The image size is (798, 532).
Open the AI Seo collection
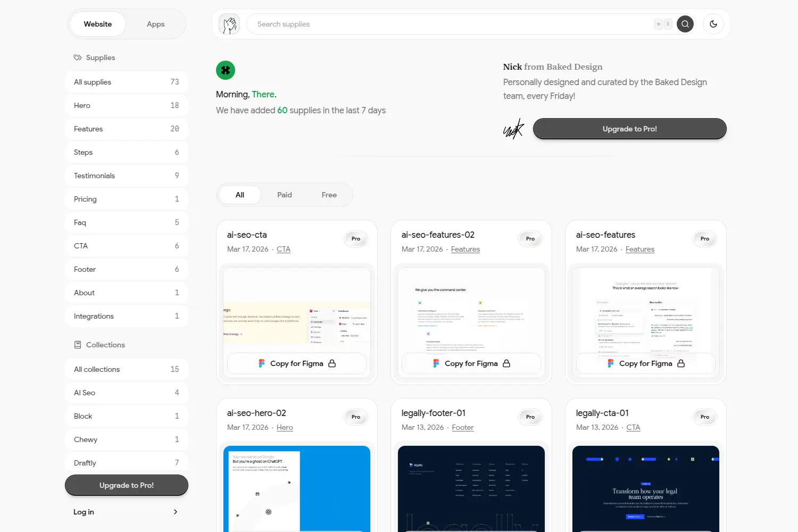click(127, 393)
